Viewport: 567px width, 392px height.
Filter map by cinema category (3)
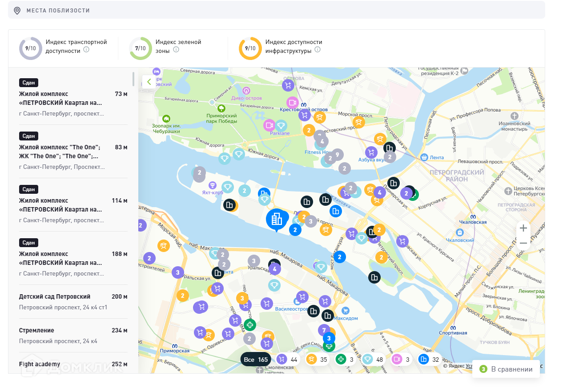click(x=402, y=359)
